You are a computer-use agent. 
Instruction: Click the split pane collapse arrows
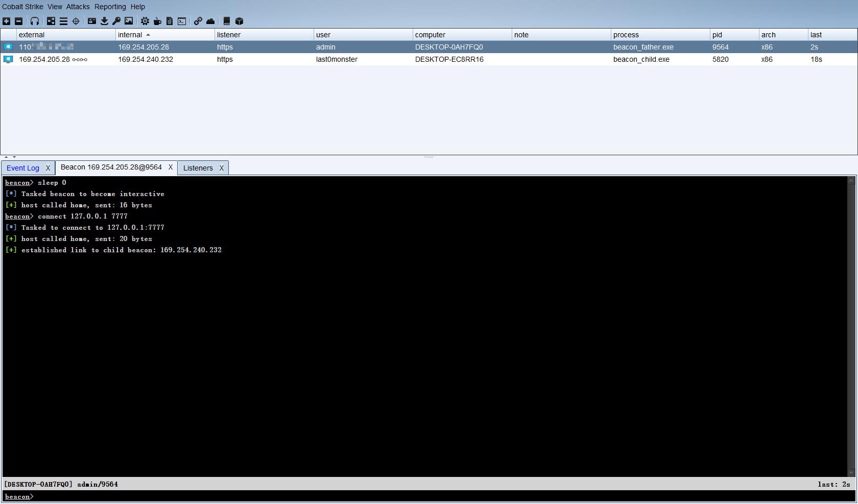(10, 157)
